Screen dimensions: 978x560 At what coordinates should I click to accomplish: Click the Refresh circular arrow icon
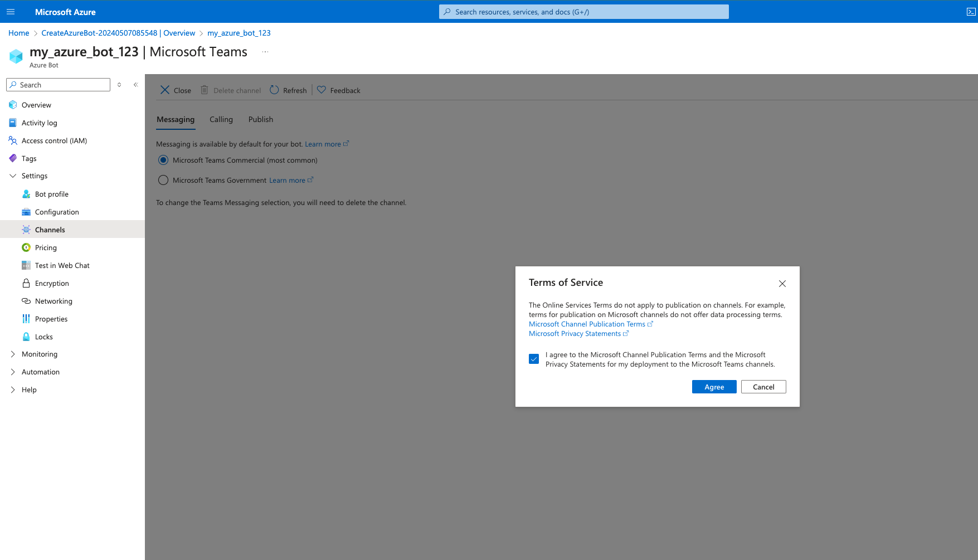pos(274,90)
